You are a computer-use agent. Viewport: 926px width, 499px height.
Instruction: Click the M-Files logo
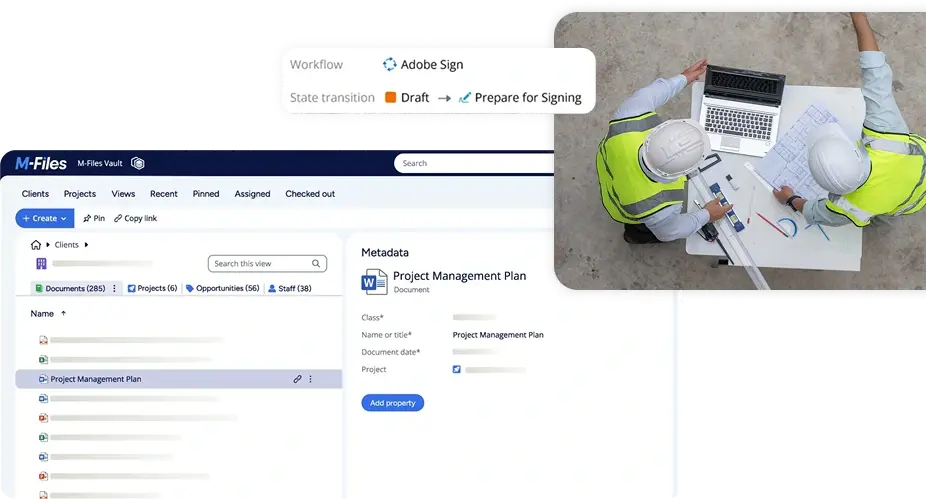click(41, 163)
